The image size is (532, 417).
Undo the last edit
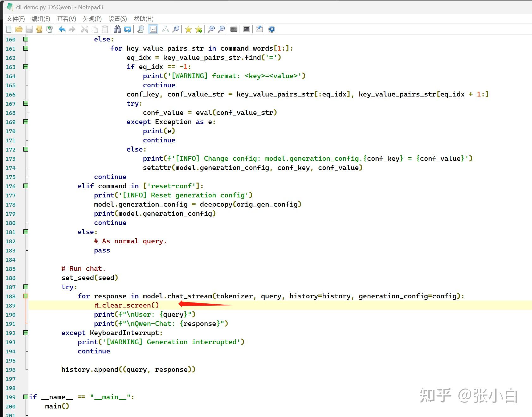pyautogui.click(x=62, y=29)
